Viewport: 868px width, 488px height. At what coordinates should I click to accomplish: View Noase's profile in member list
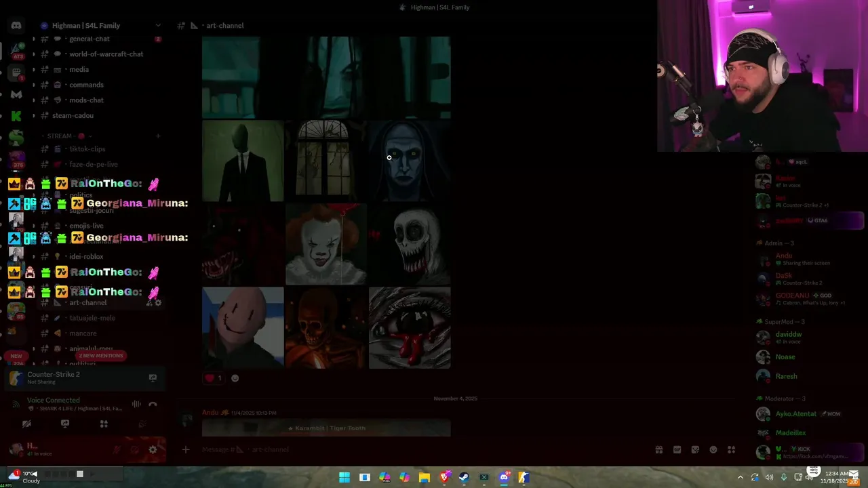[x=808, y=357]
